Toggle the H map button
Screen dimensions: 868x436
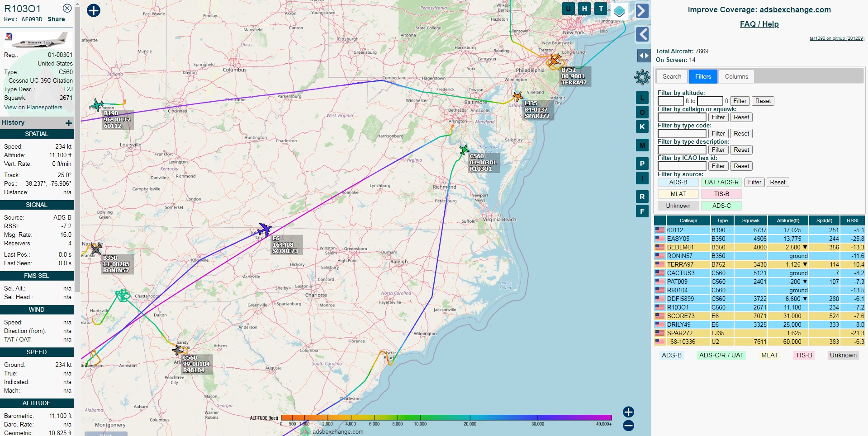pos(585,9)
